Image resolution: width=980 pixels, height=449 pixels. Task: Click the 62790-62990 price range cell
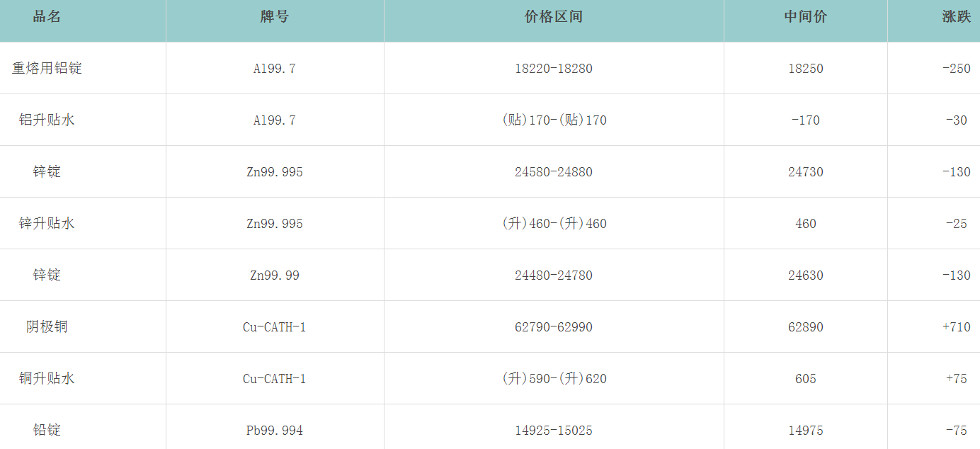[554, 327]
